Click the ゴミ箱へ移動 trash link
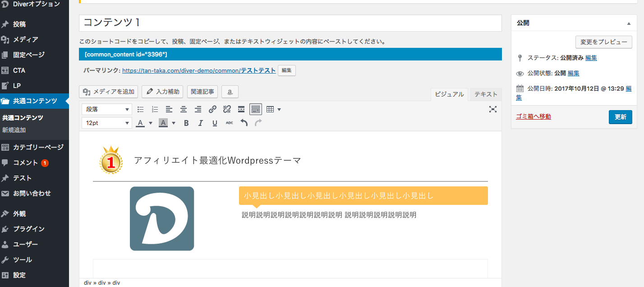This screenshot has width=644, height=287. [534, 116]
